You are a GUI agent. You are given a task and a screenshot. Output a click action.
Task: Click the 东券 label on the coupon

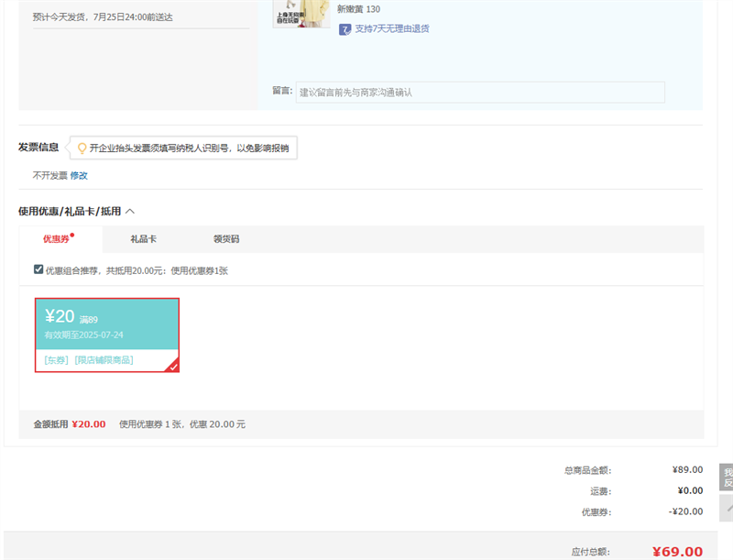pyautogui.click(x=56, y=360)
